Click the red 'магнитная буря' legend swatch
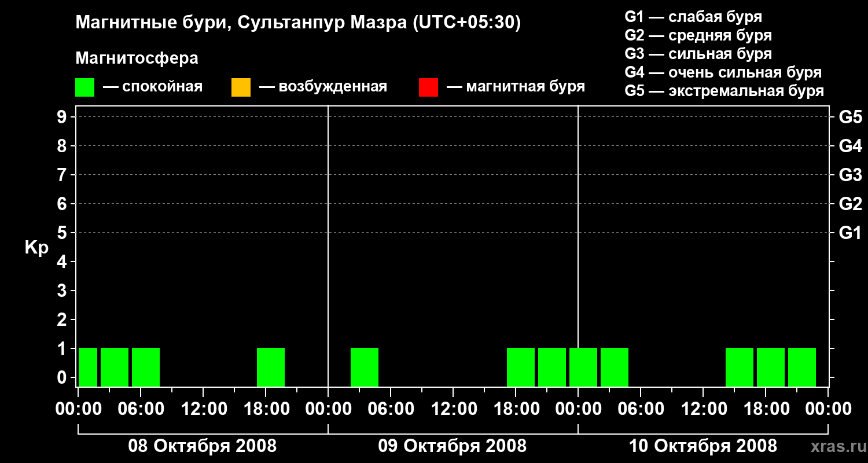This screenshot has width=868, height=463. coord(428,87)
